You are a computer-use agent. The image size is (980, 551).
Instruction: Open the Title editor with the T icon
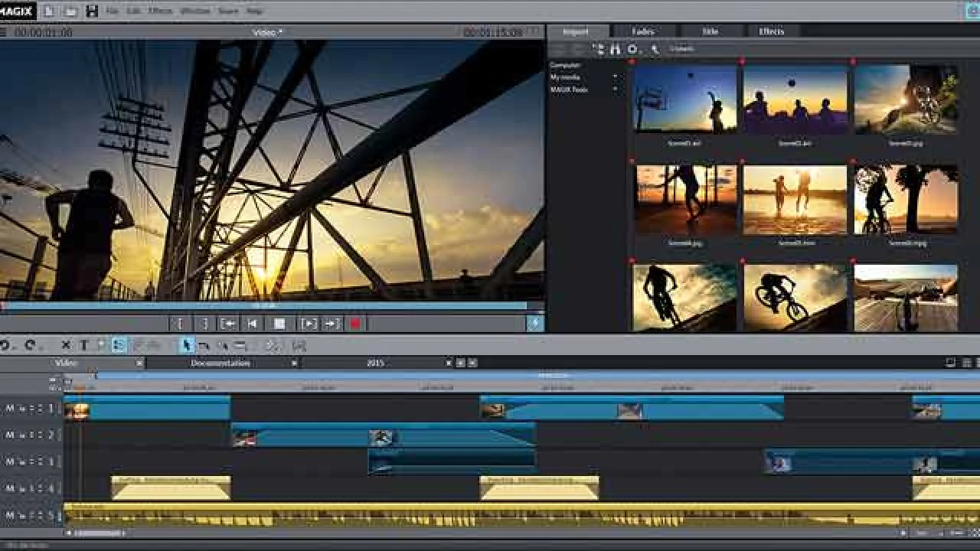(x=83, y=344)
